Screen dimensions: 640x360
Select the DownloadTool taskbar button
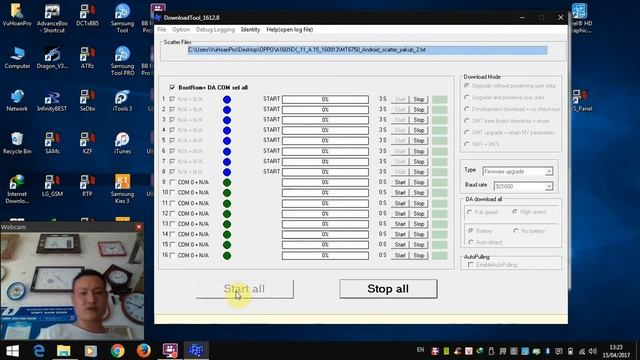click(196, 351)
